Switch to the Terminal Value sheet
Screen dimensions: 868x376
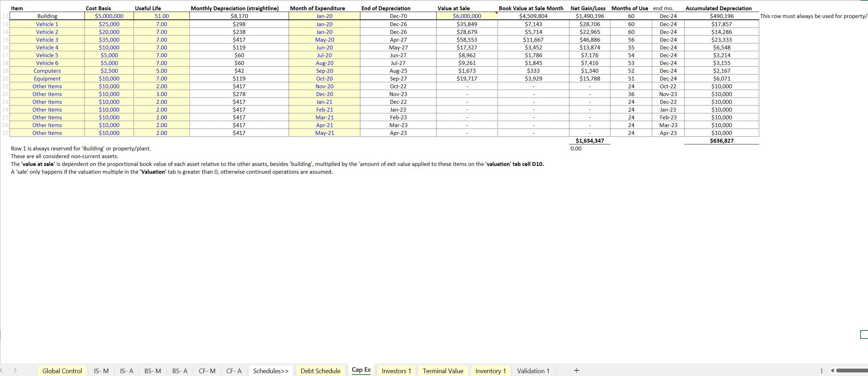point(443,371)
